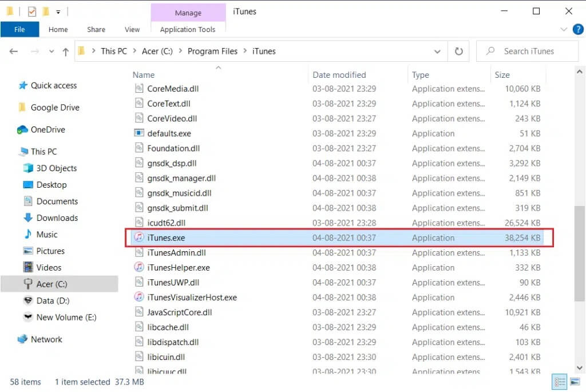Click the Music note icon in sidebar

pos(28,234)
